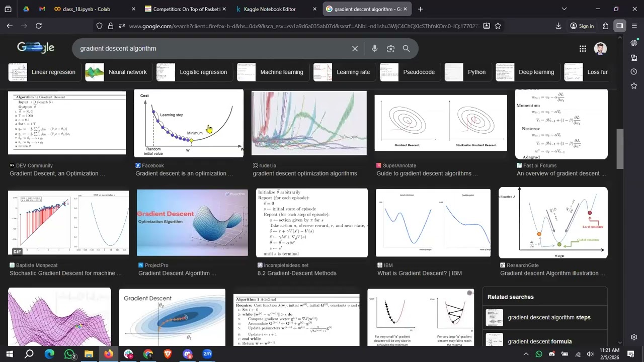644x362 pixels.
Task: Search by image with Lens icon
Action: click(390, 49)
